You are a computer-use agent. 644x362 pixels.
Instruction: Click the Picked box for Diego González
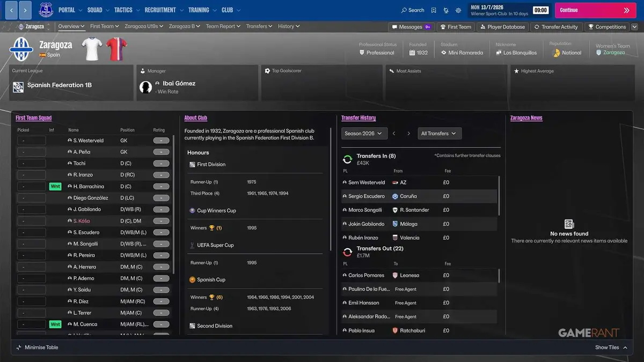pos(31,198)
